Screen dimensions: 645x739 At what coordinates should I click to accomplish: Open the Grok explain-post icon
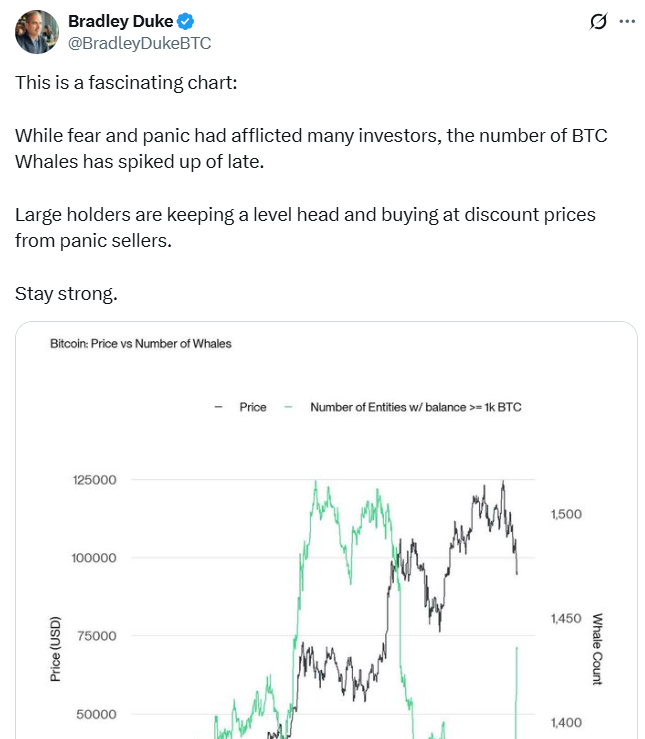tap(599, 21)
